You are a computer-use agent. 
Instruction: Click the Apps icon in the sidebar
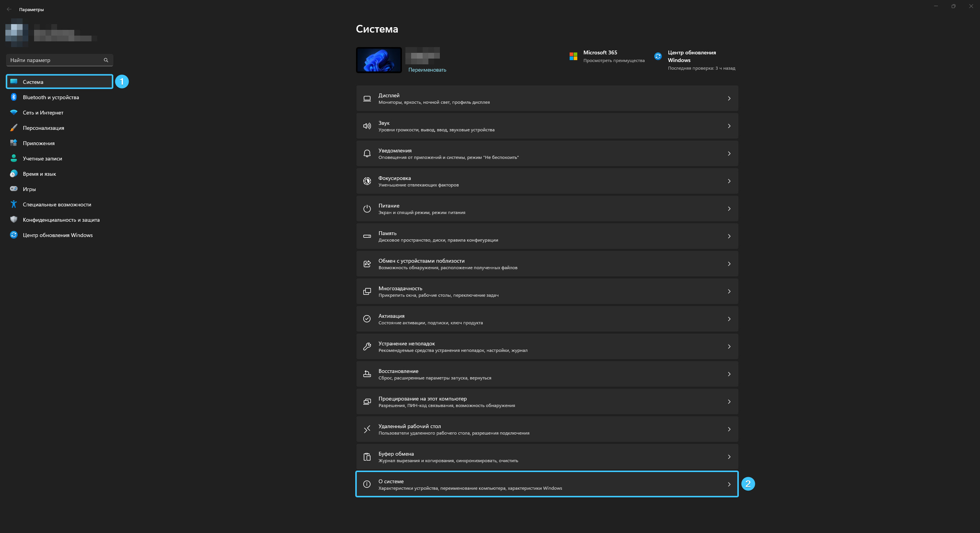point(14,143)
